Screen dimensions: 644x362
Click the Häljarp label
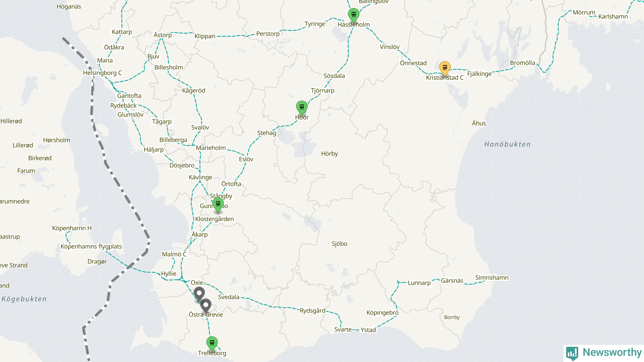pos(153,150)
